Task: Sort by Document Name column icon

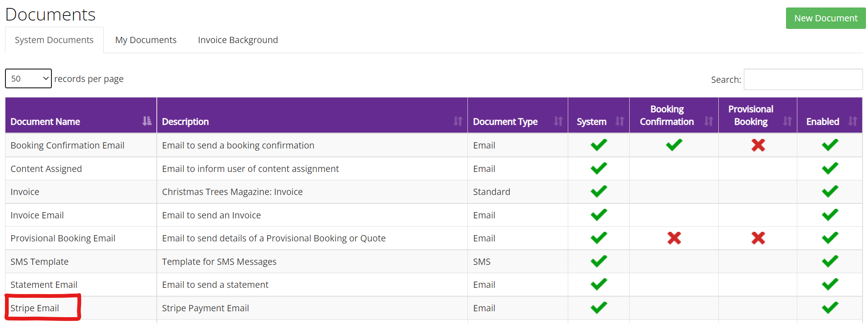Action: (147, 121)
